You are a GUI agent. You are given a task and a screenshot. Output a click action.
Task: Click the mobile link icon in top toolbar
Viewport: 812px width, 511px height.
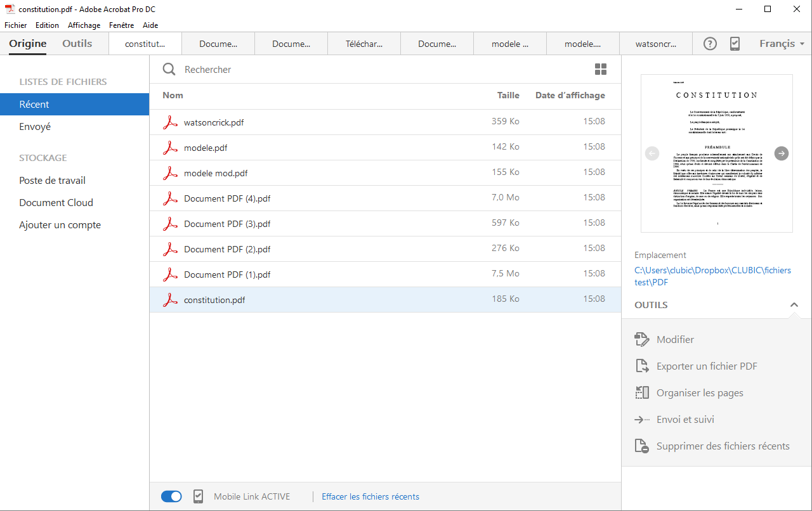pos(735,44)
